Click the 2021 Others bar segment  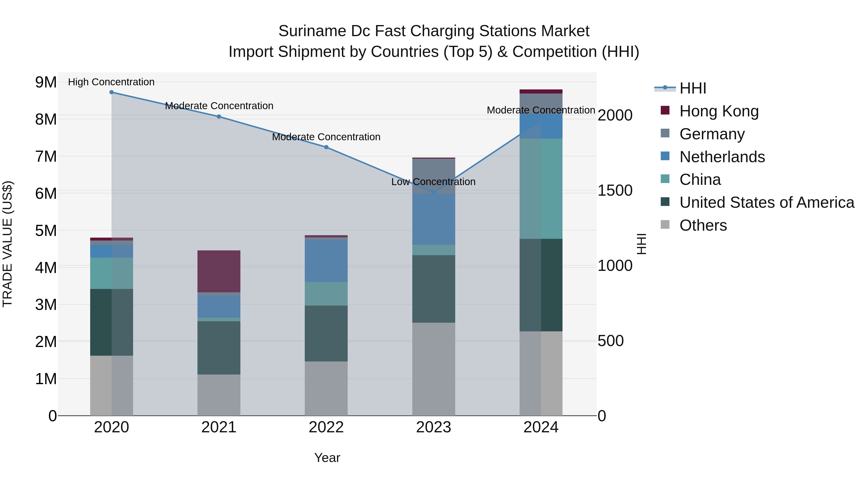click(219, 395)
